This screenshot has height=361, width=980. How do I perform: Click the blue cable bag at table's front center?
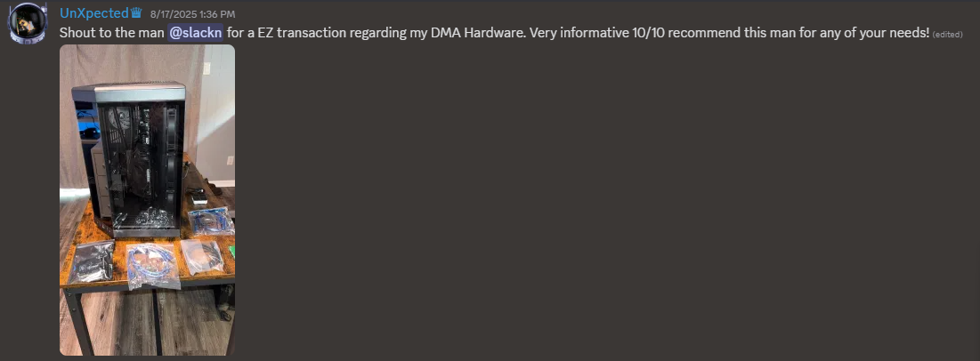coord(151,264)
